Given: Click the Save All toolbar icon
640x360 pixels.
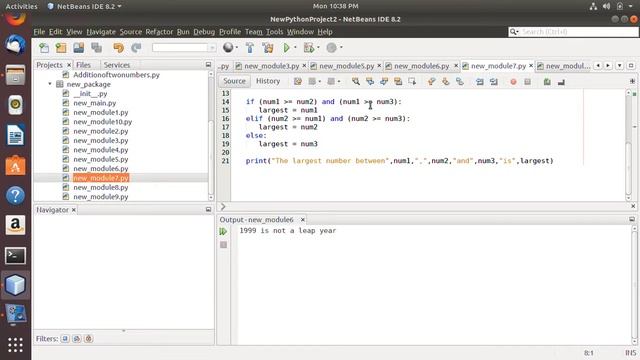Looking at the screenshot, I should pyautogui.click(x=96, y=48).
